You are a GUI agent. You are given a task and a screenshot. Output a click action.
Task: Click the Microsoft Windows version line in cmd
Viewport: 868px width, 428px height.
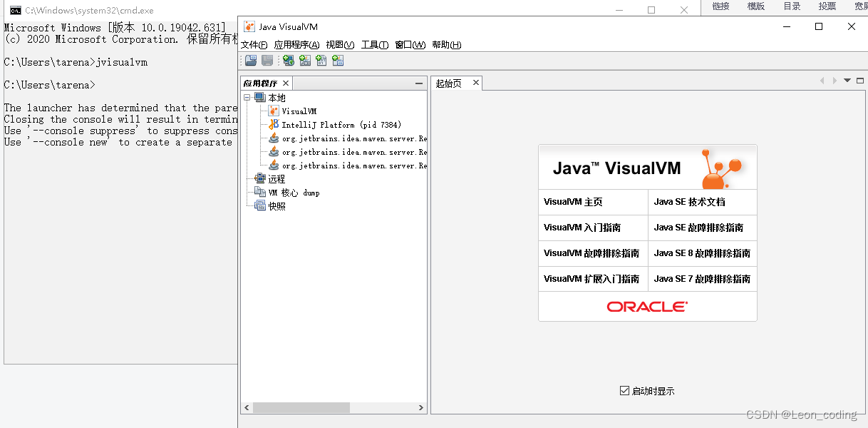(x=115, y=28)
